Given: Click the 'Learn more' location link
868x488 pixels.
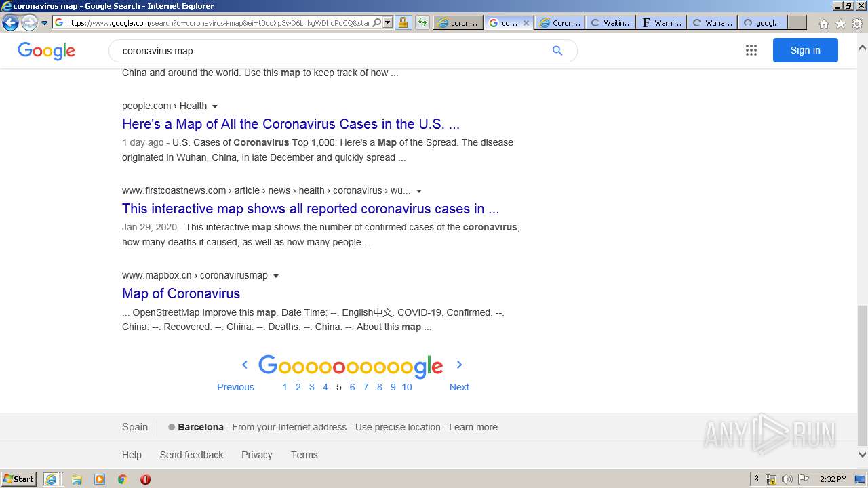Looking at the screenshot, I should (473, 427).
